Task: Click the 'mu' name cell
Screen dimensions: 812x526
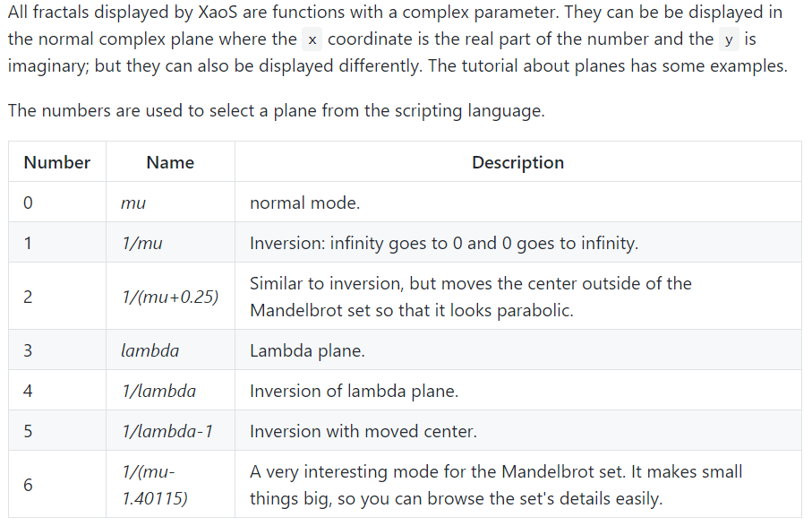Action: [x=170, y=203]
